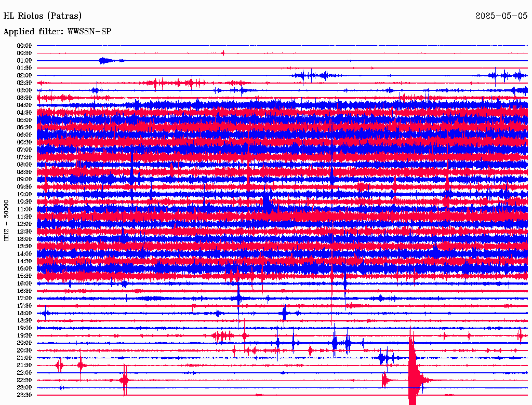
Task: Click the '17:00' time label
Action: [x=24, y=299]
